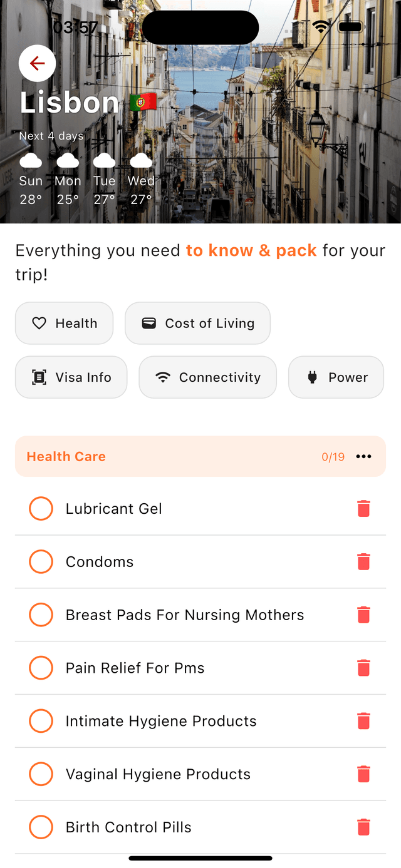
Task: Mark Condoms item as complete
Action: pyautogui.click(x=41, y=561)
